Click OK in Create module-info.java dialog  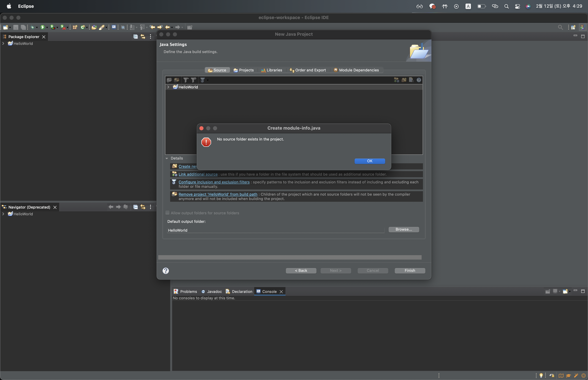click(x=370, y=161)
